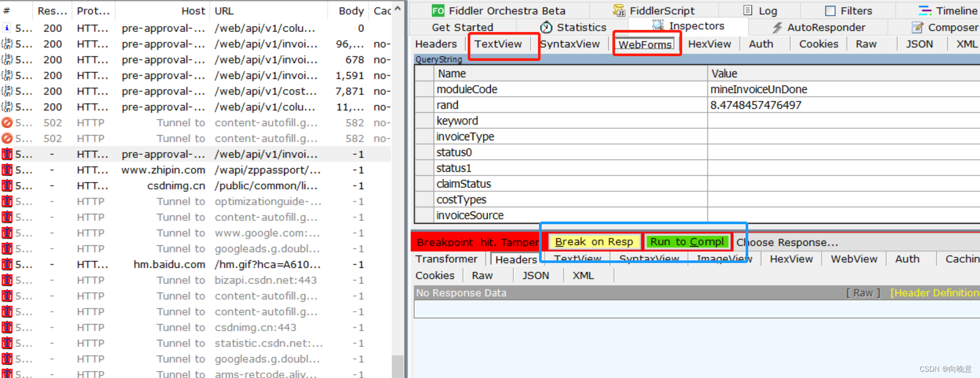The image size is (980, 378).
Task: Switch request inspector to Headers
Action: (x=436, y=44)
